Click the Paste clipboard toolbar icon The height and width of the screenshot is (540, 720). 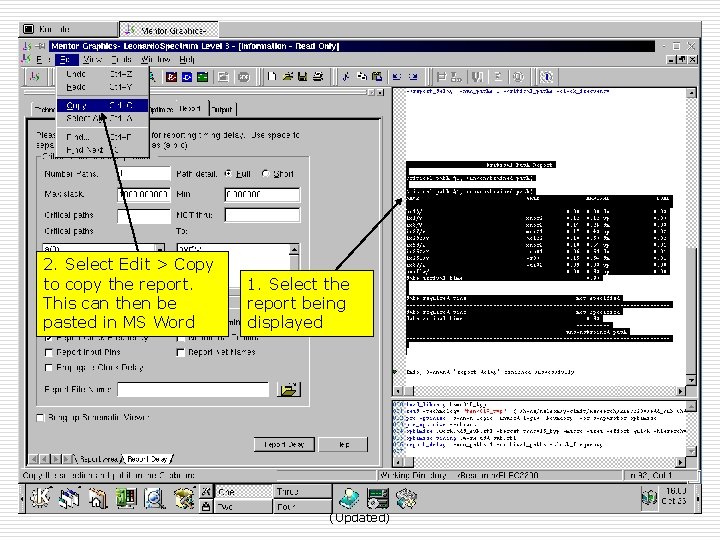click(x=377, y=77)
